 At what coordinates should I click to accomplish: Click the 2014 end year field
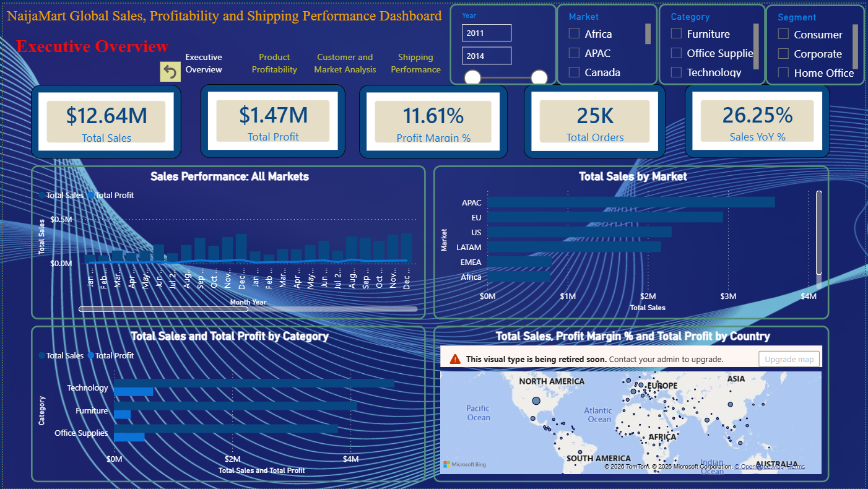(x=487, y=56)
